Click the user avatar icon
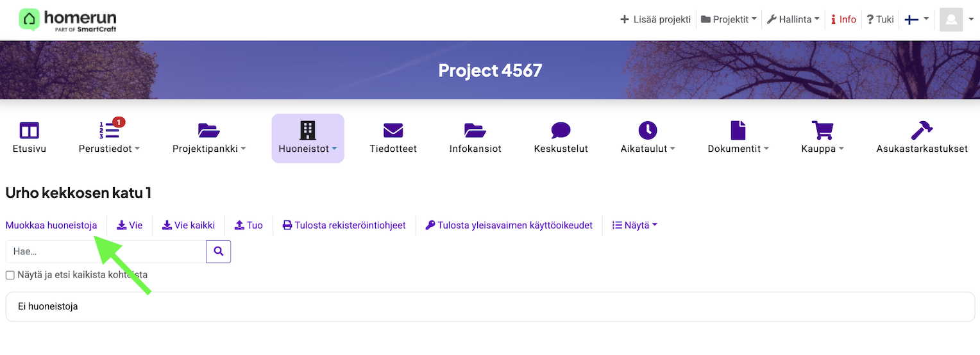Screen dimensions: 980x355 951,20
